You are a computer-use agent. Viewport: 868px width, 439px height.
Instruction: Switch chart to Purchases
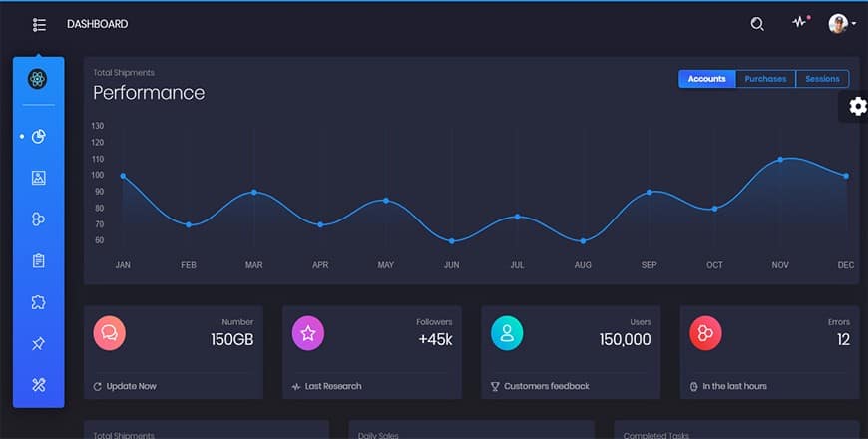tap(765, 79)
